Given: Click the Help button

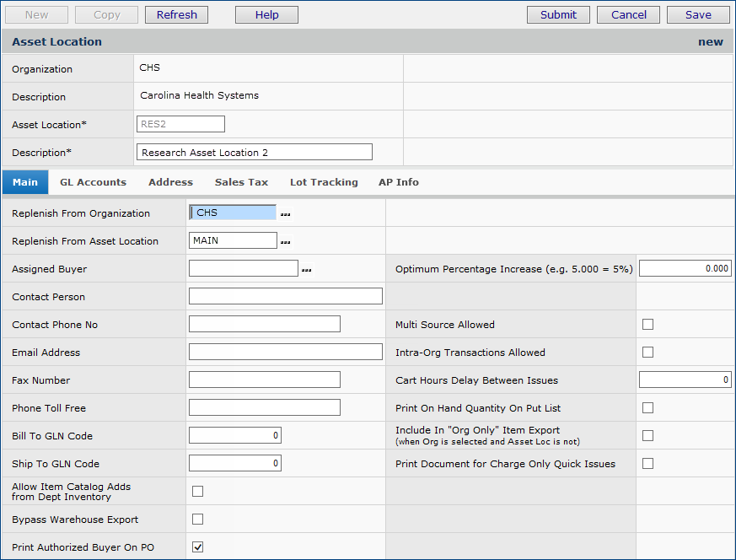Looking at the screenshot, I should [266, 14].
